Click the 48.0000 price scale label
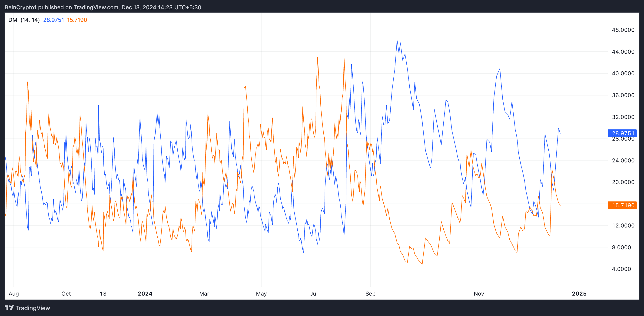 [623, 30]
